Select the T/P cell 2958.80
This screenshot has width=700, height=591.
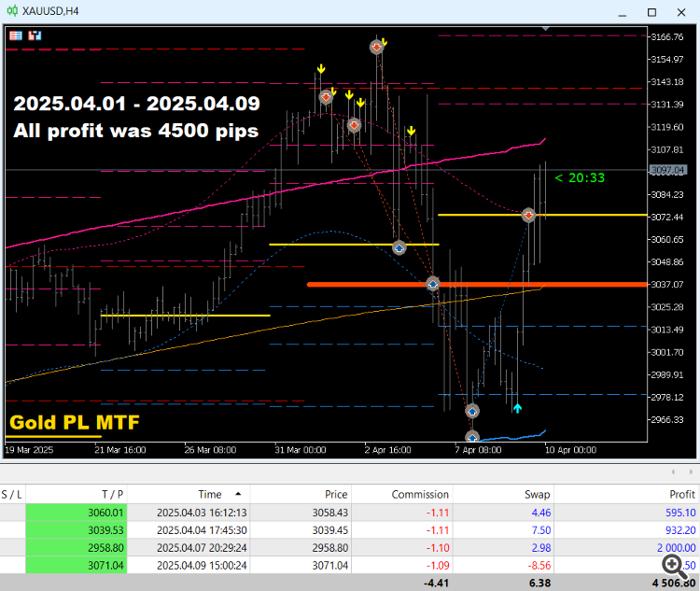tap(77, 548)
